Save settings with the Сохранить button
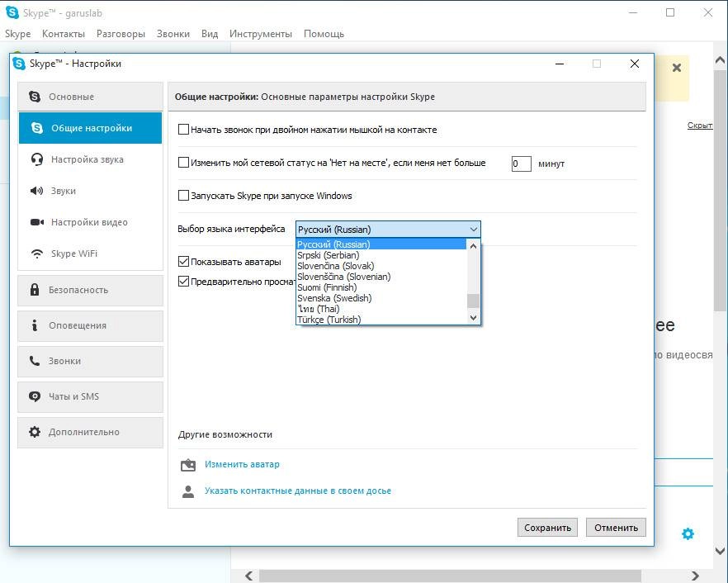The width and height of the screenshot is (728, 583). (x=547, y=528)
